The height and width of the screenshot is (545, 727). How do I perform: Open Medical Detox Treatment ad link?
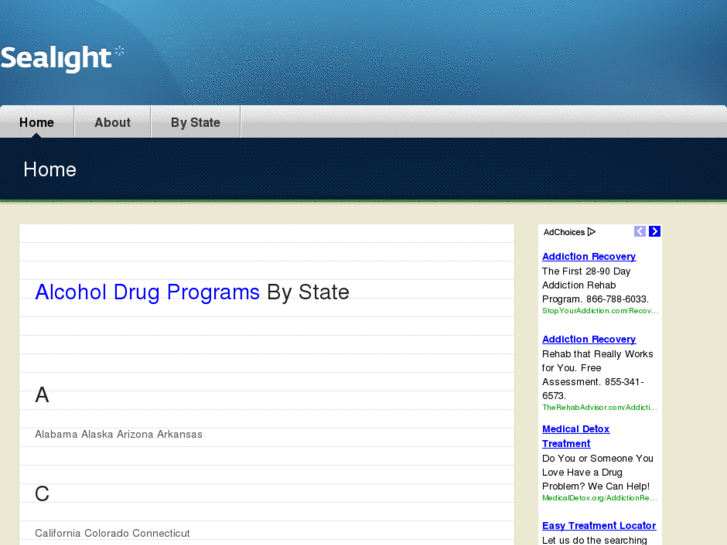[x=576, y=436]
